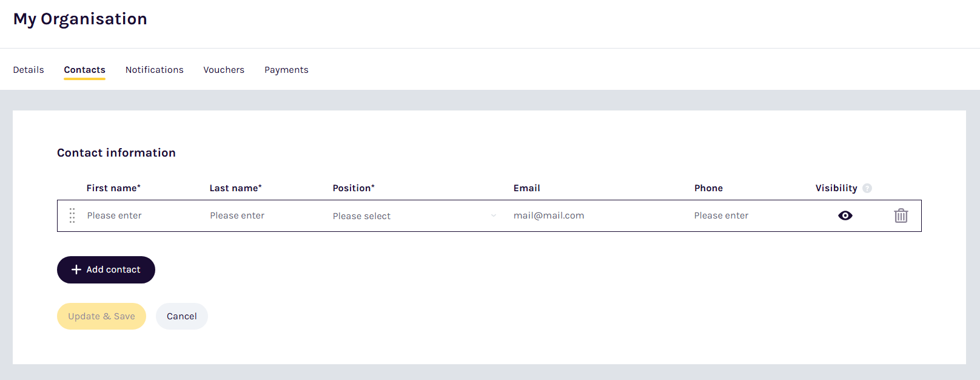Select the Payments tab
The width and height of the screenshot is (980, 380).
click(286, 70)
